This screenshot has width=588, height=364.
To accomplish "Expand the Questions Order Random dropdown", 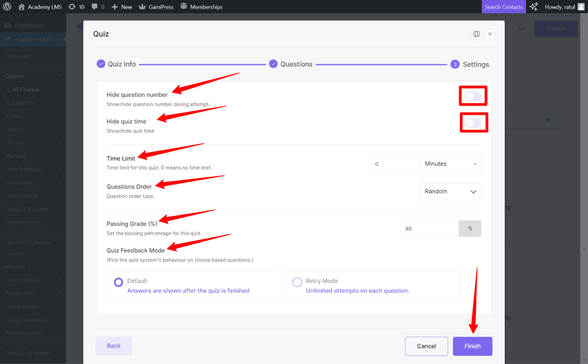I will tap(450, 191).
